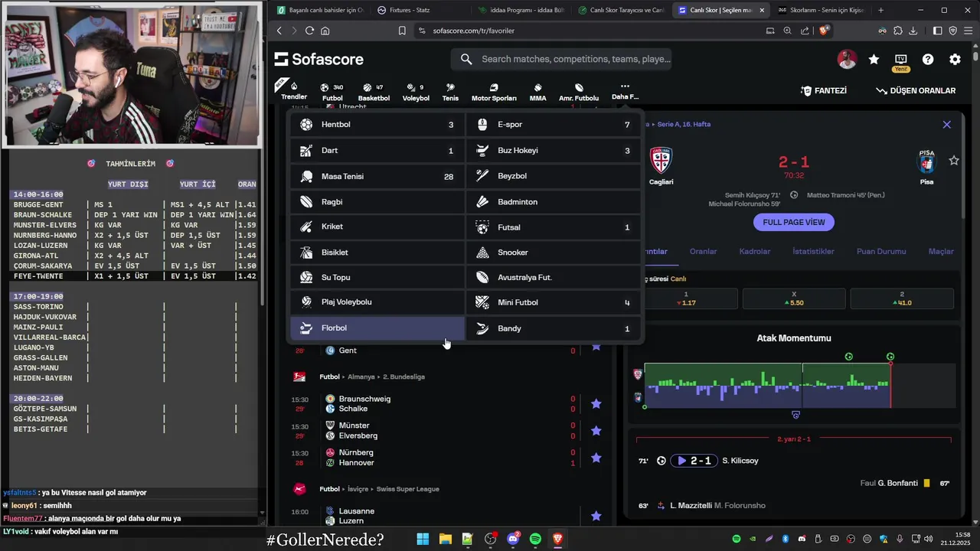The height and width of the screenshot is (551, 980).
Task: Select the Futbol sport icon
Action: click(332, 92)
